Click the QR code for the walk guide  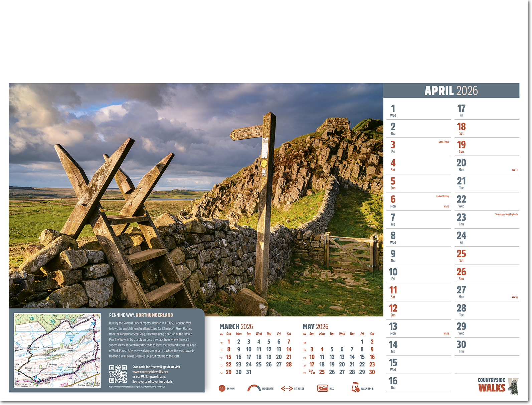[118, 374]
